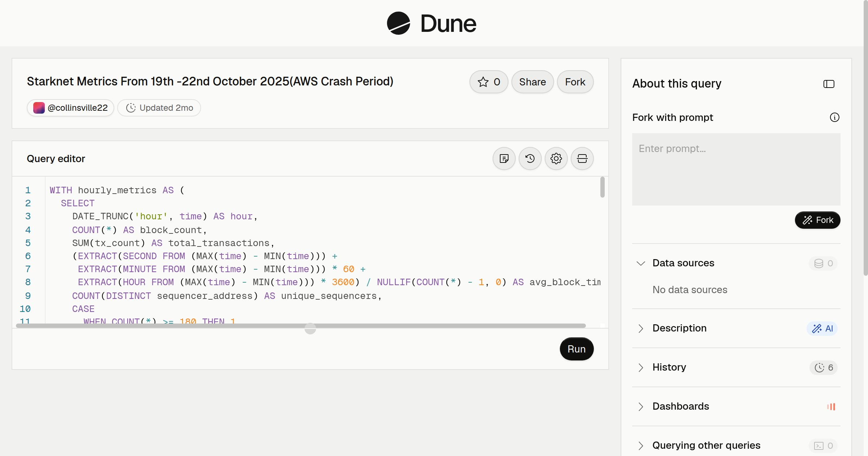Click the Dashboards bar chart icon
868x456 pixels.
point(831,406)
